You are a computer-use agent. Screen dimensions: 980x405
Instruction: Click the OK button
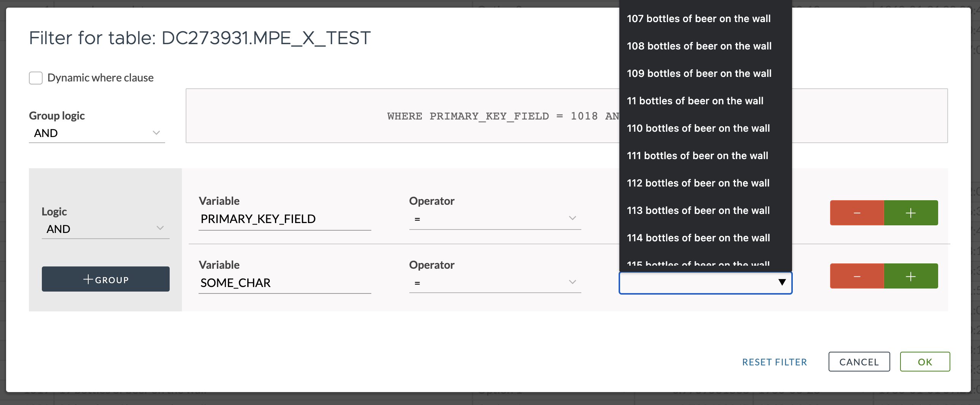[x=925, y=362]
